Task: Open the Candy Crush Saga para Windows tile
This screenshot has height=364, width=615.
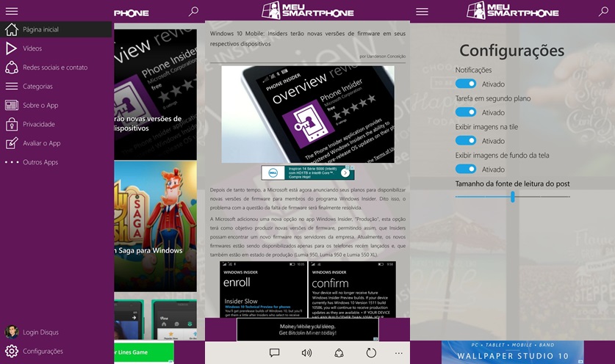Action: (x=155, y=226)
